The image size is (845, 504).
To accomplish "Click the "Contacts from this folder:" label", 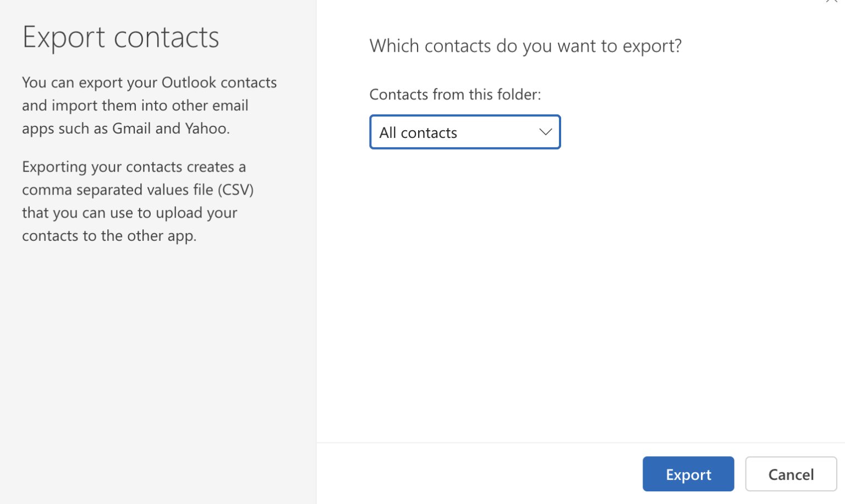I will 454,94.
